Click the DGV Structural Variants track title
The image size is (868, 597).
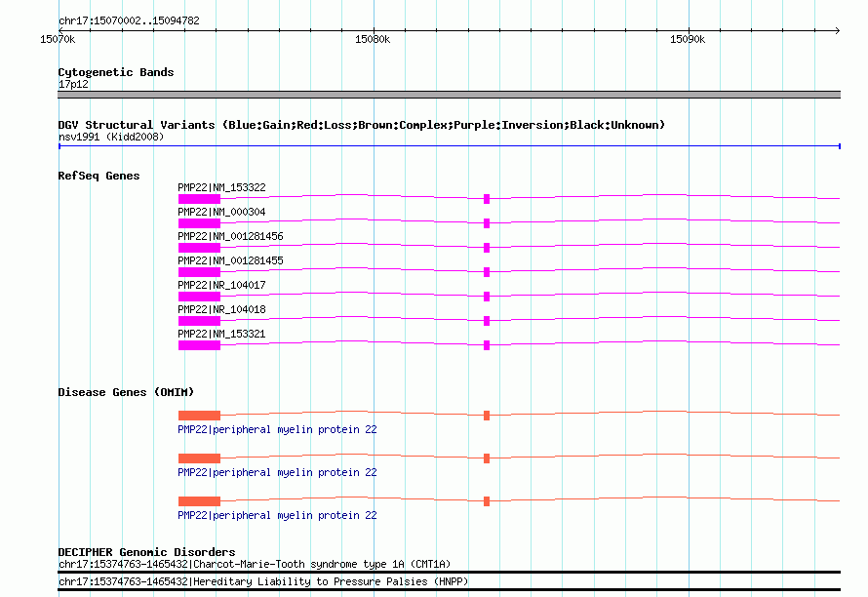pyautogui.click(x=362, y=125)
